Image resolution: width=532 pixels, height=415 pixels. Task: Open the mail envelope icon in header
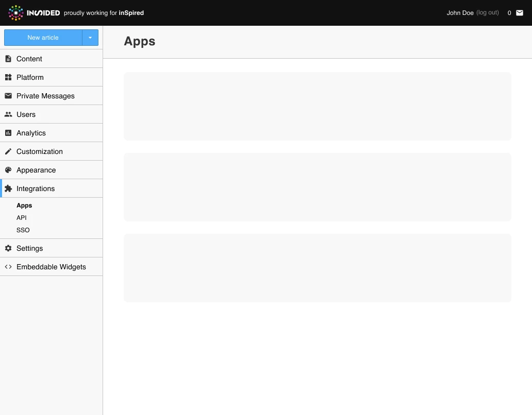pos(520,13)
